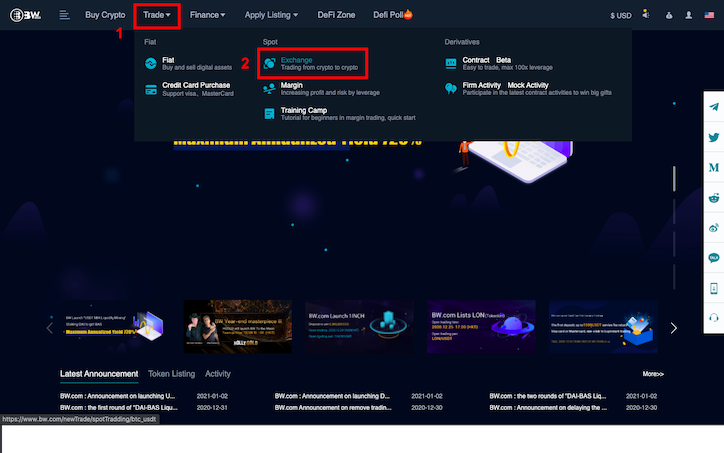Open the download app icon in header

pyautogui.click(x=669, y=15)
